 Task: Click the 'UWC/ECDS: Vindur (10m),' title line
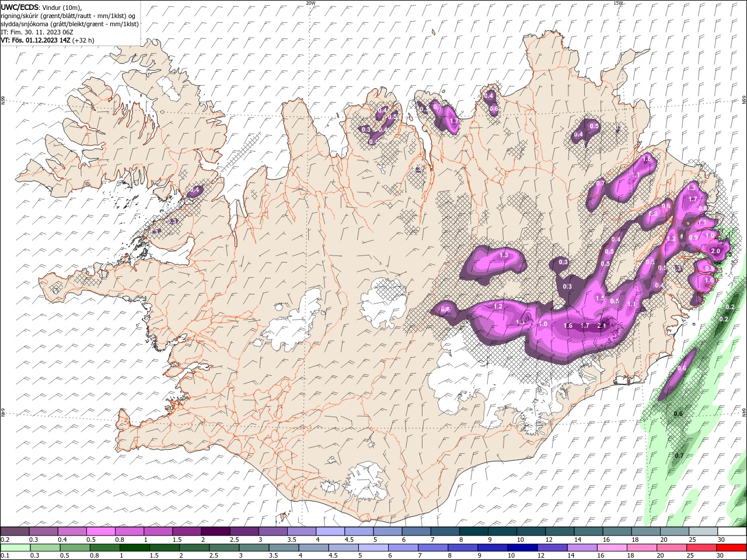[x=41, y=7]
